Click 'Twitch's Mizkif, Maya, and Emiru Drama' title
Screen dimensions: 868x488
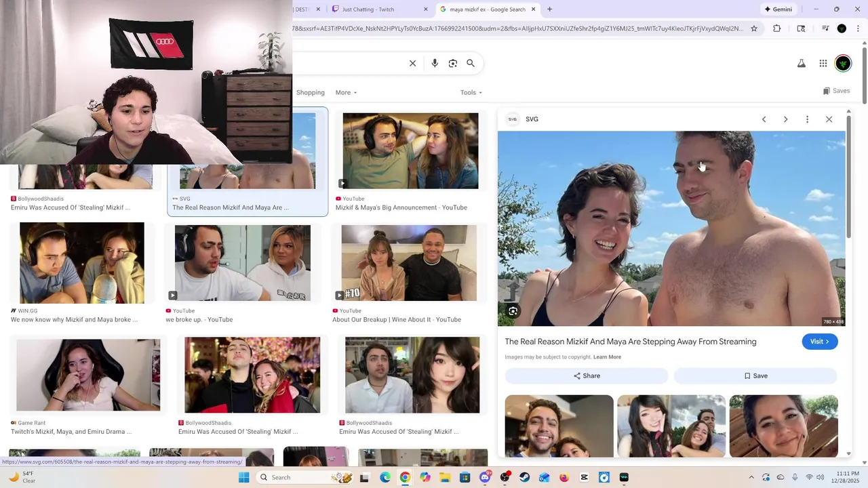(x=71, y=432)
